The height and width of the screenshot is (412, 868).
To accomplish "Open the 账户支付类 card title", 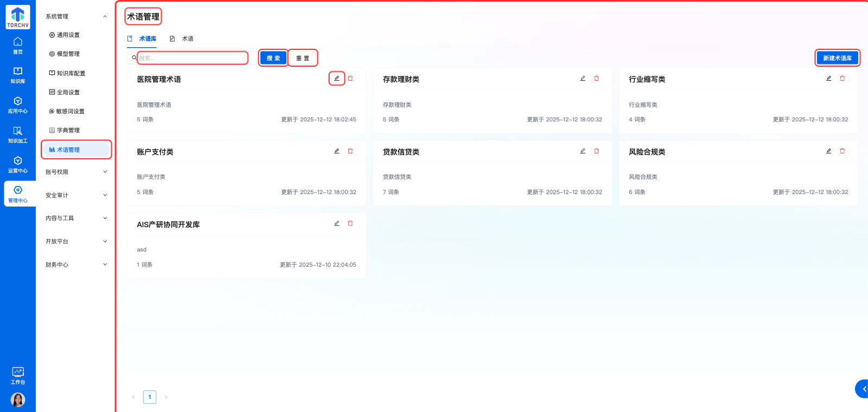I will (155, 152).
